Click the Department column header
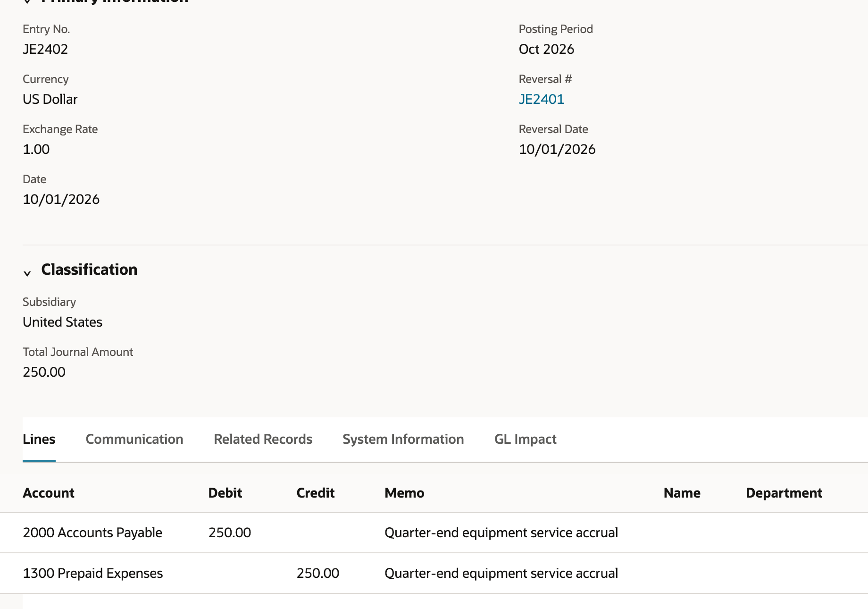This screenshot has height=609, width=868. pos(784,493)
